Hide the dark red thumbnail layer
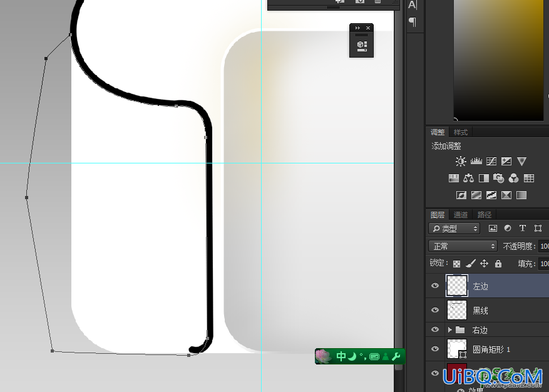The image size is (549, 392). [x=435, y=373]
